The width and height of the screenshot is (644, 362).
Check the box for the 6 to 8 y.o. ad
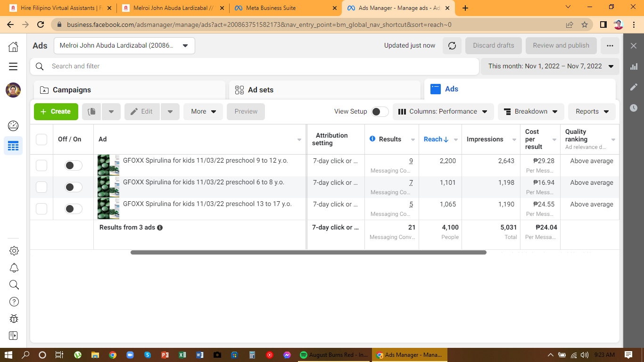pos(41,187)
